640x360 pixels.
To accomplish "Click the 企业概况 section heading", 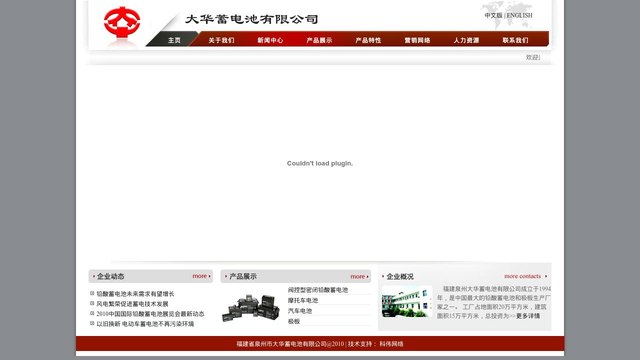I will (400, 276).
